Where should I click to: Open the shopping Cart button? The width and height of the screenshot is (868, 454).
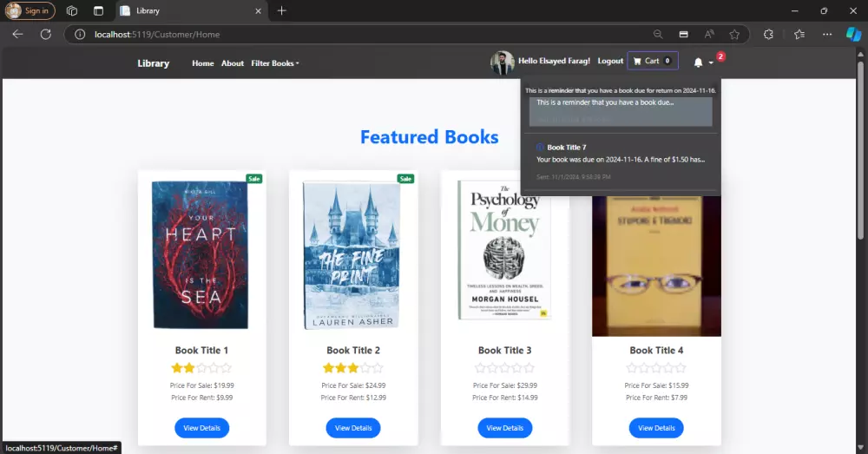tap(652, 62)
